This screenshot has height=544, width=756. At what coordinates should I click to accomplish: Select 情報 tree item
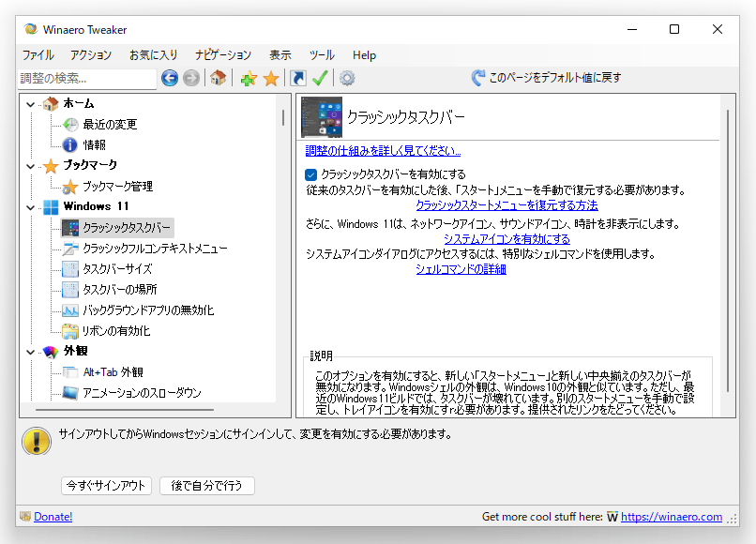click(94, 144)
